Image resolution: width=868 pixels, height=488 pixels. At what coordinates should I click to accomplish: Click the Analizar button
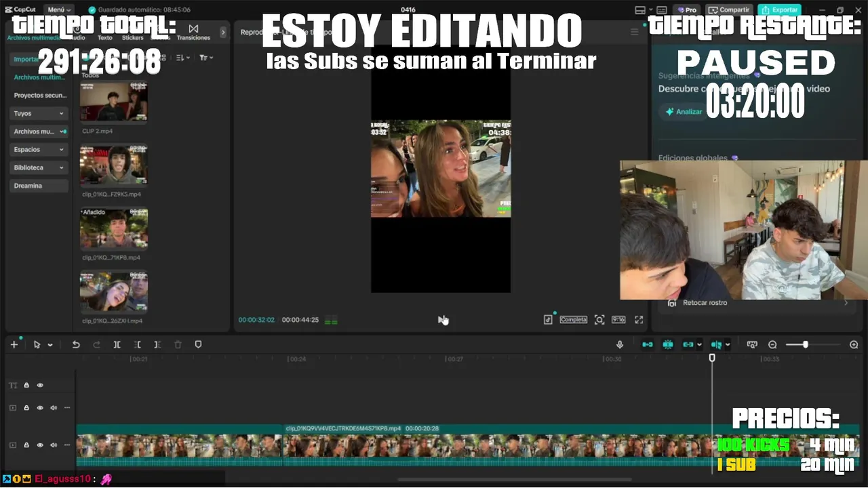(684, 111)
